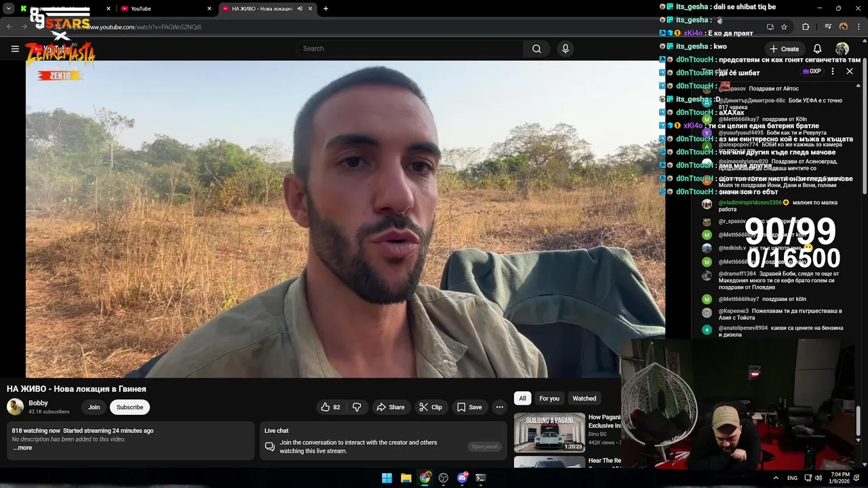The height and width of the screenshot is (488, 868).
Task: Open Bobby channel name link
Action: point(38,403)
